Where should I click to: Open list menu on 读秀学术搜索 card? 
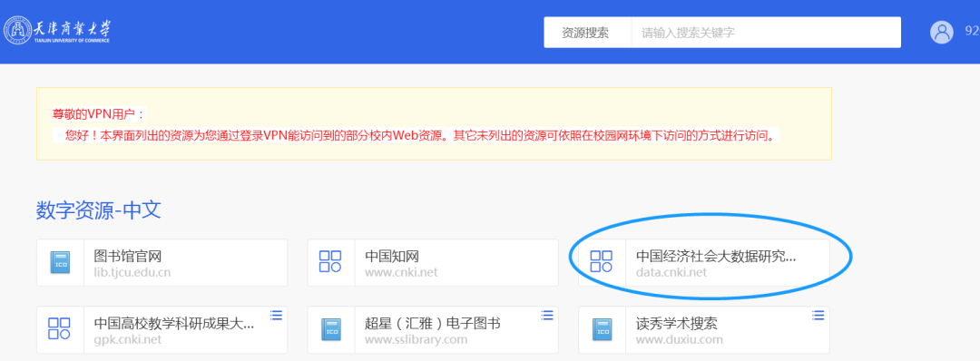click(818, 316)
